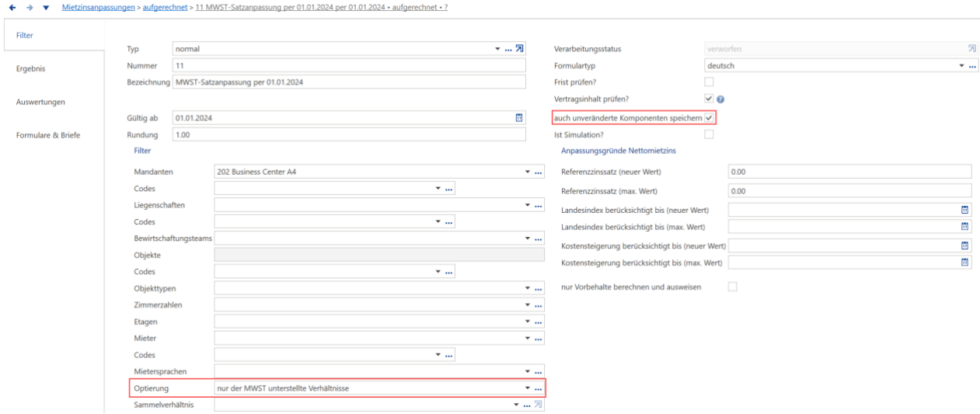The height and width of the screenshot is (414, 980).
Task: Go forward with the right arrow
Action: 31,7
